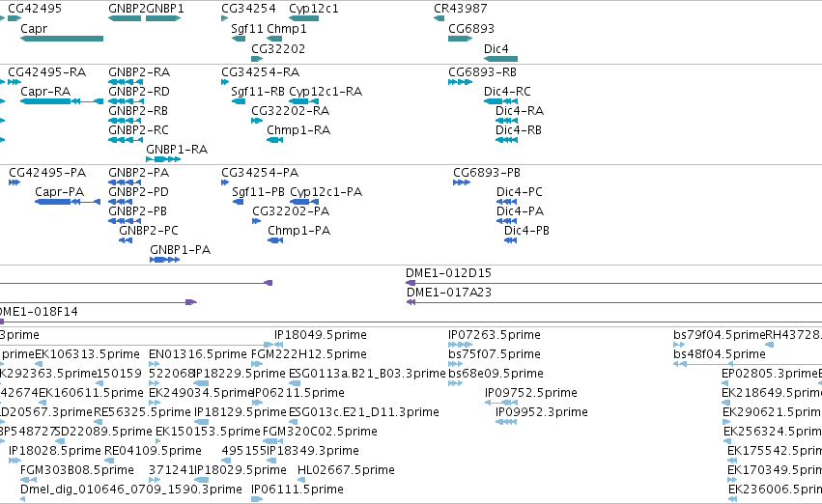
Task: Select the GNBP2-PC protein label
Action: tap(149, 231)
